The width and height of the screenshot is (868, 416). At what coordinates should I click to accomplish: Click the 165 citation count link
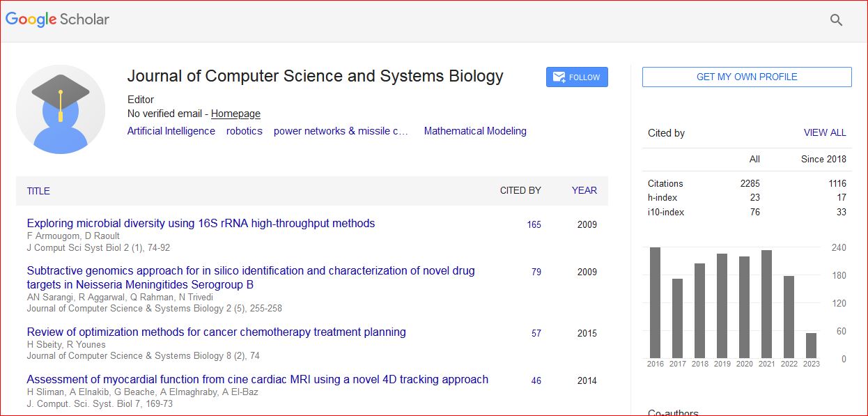point(534,225)
